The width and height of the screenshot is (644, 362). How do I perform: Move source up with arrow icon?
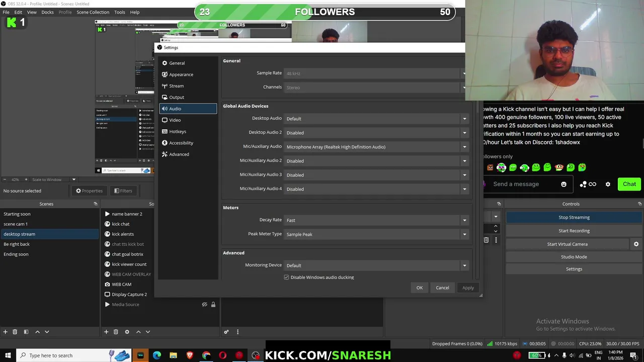pos(138,332)
